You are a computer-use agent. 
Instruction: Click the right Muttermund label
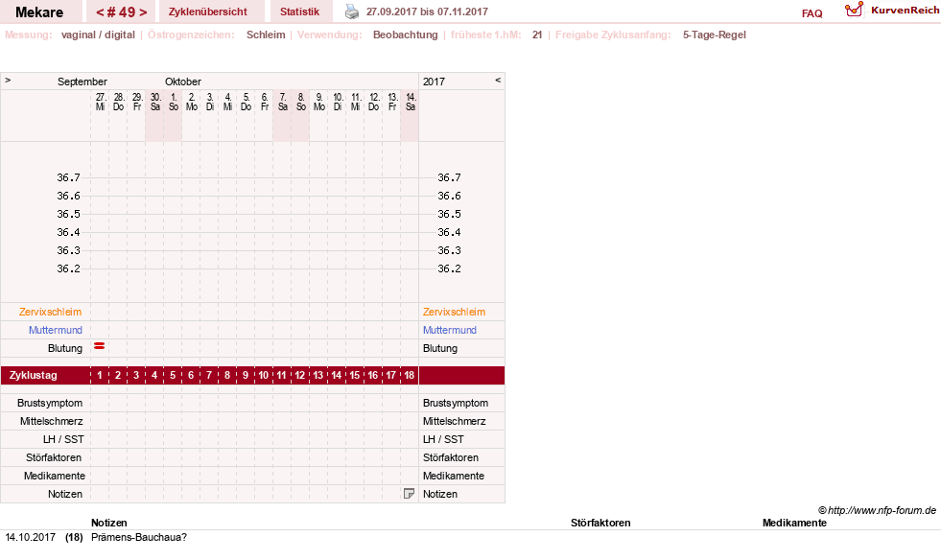(450, 330)
